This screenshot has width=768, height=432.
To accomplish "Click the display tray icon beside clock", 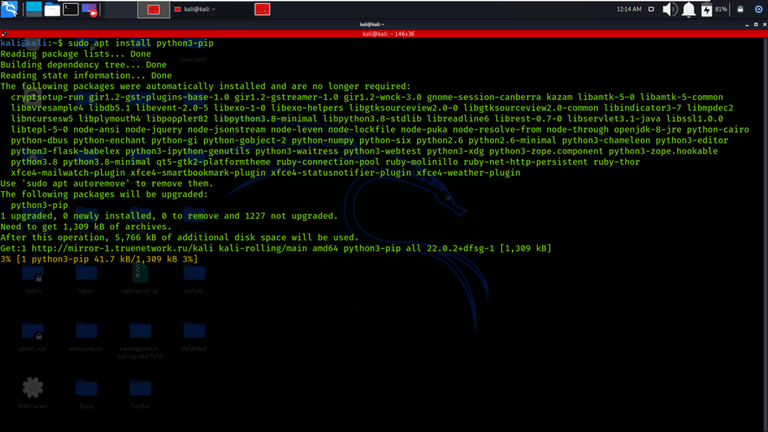I will tap(651, 9).
